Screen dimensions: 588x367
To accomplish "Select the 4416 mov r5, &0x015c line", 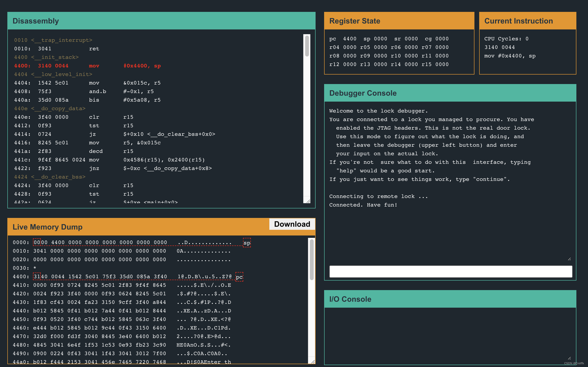I will (87, 143).
